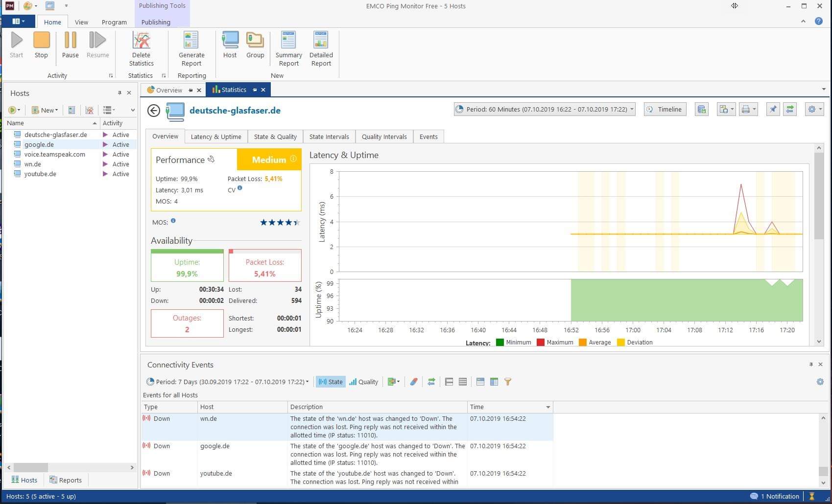Open the State & Quality tab

tap(275, 137)
